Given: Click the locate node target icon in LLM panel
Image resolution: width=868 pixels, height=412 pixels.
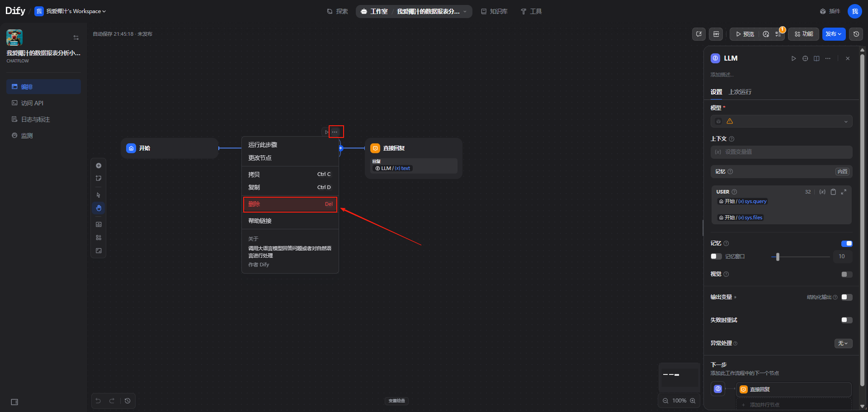Looking at the screenshot, I should click(x=805, y=58).
